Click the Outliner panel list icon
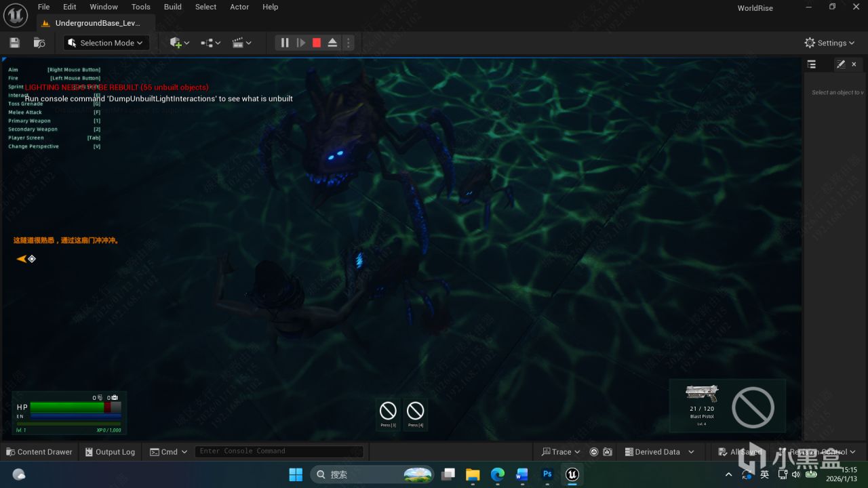The height and width of the screenshot is (488, 868). (811, 64)
